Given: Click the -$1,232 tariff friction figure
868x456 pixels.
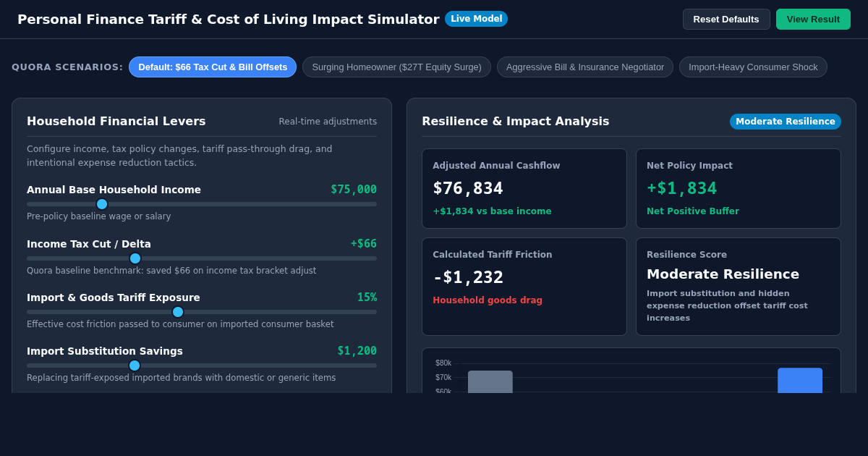Looking at the screenshot, I should click(468, 277).
